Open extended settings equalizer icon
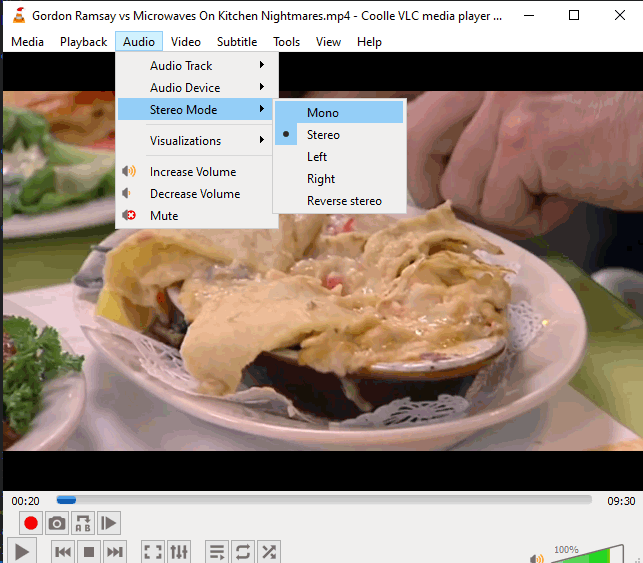 click(x=179, y=551)
